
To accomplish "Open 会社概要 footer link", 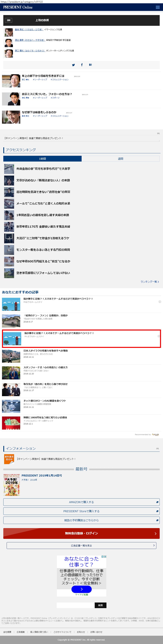I will (x=7, y=632).
